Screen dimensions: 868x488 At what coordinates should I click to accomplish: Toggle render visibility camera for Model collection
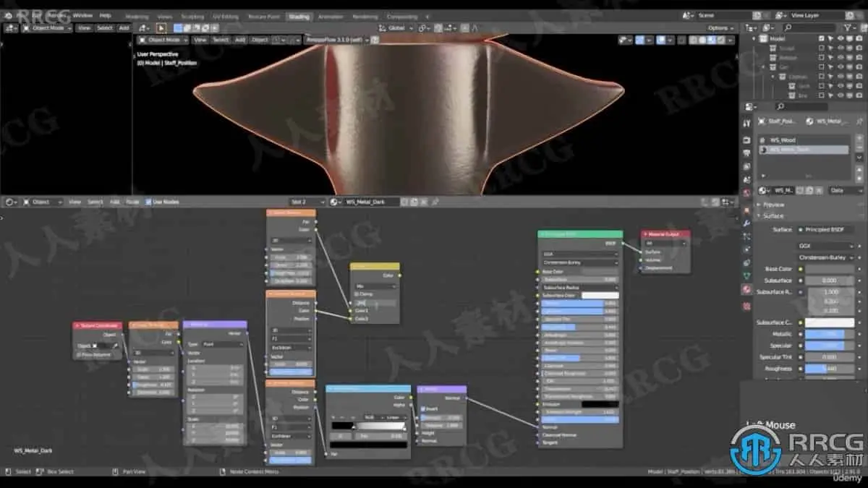pyautogui.click(x=859, y=38)
